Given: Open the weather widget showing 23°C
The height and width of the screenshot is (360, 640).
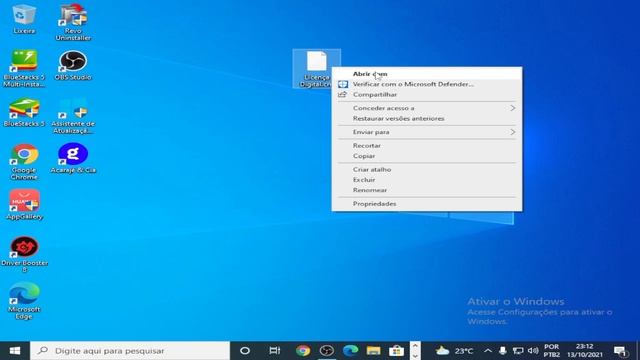Looking at the screenshot, I should (454, 351).
